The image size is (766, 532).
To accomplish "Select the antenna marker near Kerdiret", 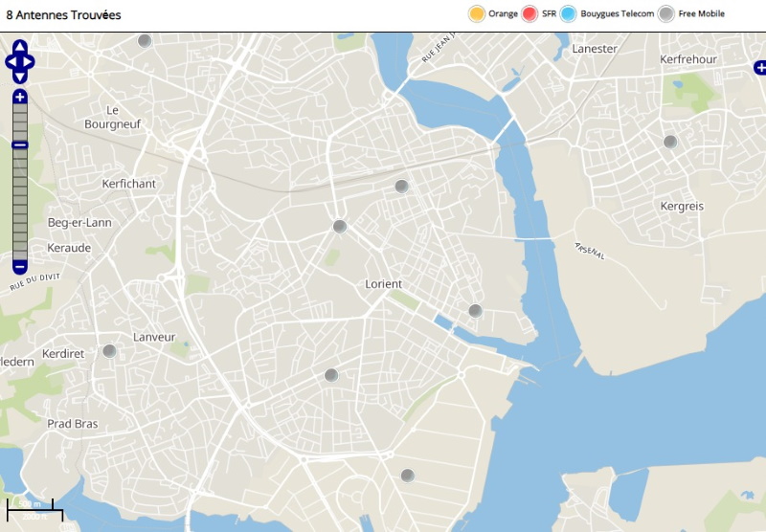I will click(x=109, y=351).
